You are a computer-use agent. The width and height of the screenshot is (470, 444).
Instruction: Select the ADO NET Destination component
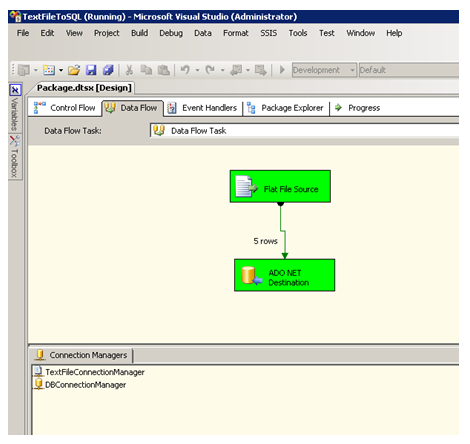(x=285, y=275)
